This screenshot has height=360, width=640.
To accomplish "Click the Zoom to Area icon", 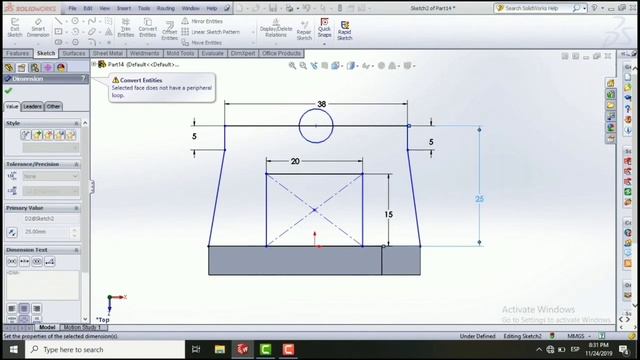I will pyautogui.click(x=303, y=66).
